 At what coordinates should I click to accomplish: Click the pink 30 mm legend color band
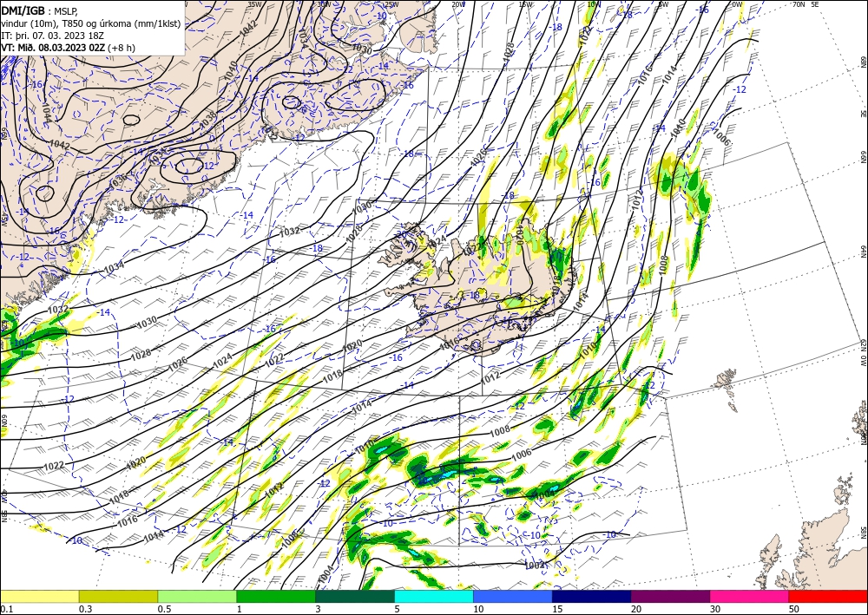(750, 597)
